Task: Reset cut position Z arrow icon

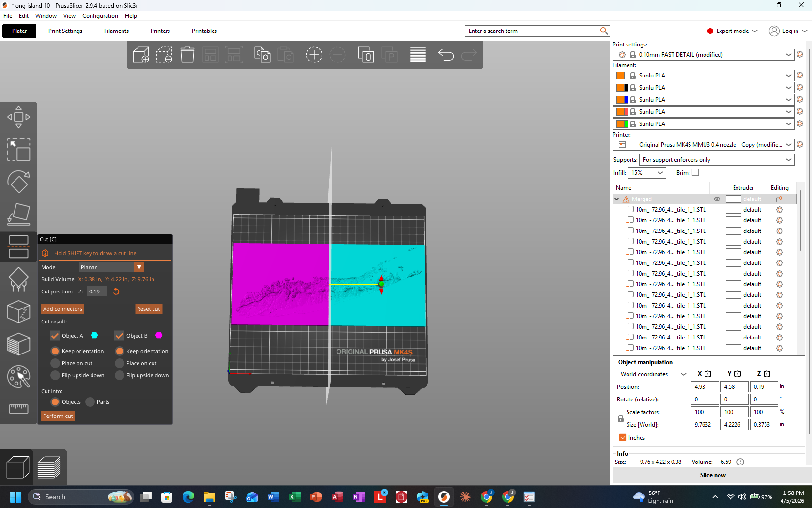Action: [x=116, y=292]
